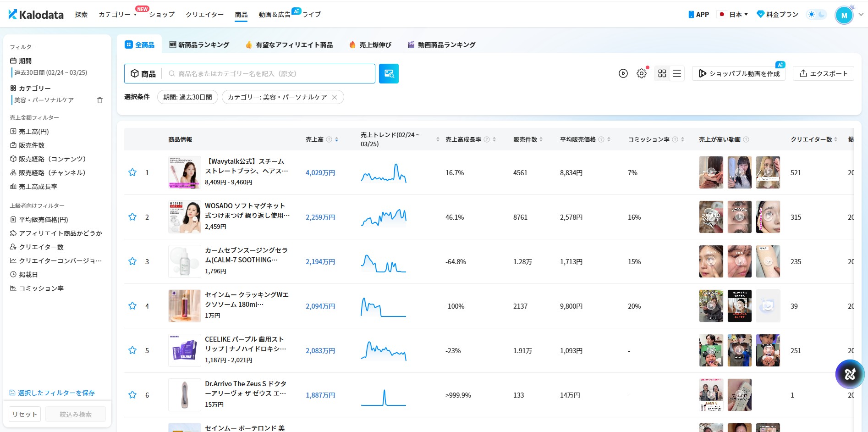The height and width of the screenshot is (432, 868).
Task: Click the Kalodata logo
Action: (36, 15)
